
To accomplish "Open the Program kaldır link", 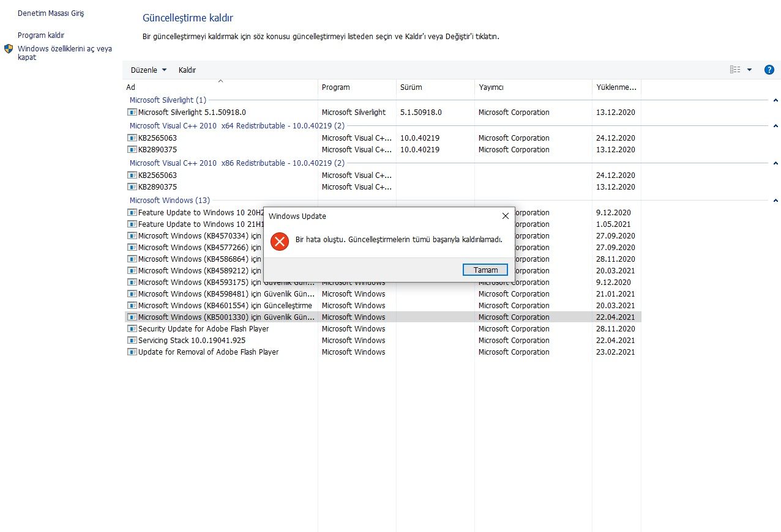I will click(41, 35).
